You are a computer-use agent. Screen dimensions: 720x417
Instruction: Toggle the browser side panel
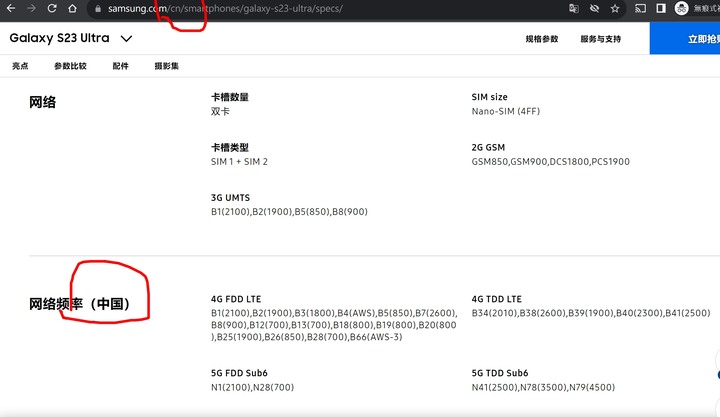pos(661,8)
